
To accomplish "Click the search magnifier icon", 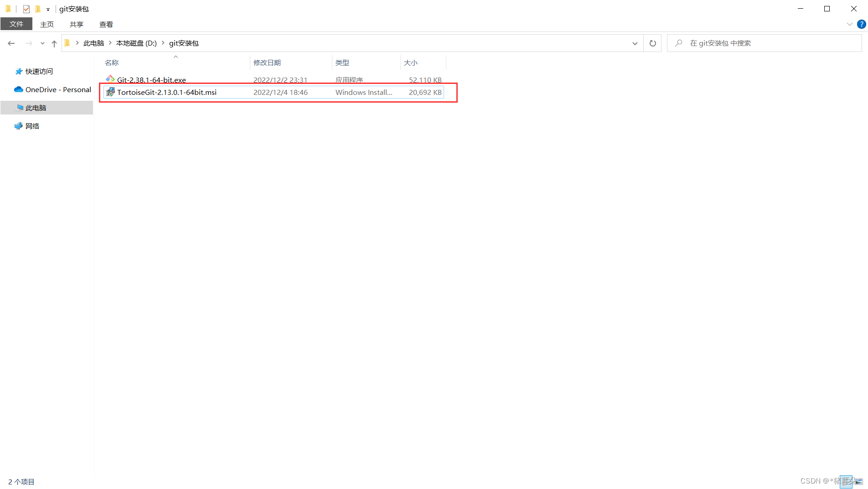I will (x=679, y=43).
